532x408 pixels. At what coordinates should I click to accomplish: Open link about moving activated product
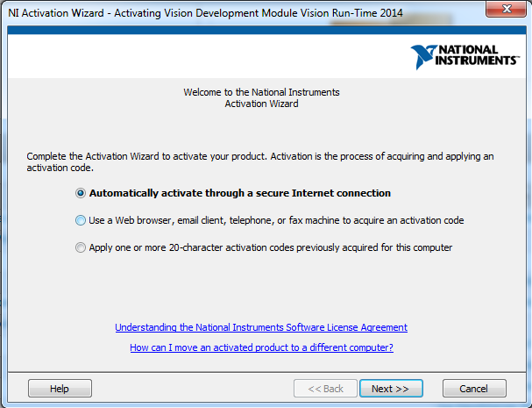point(261,347)
